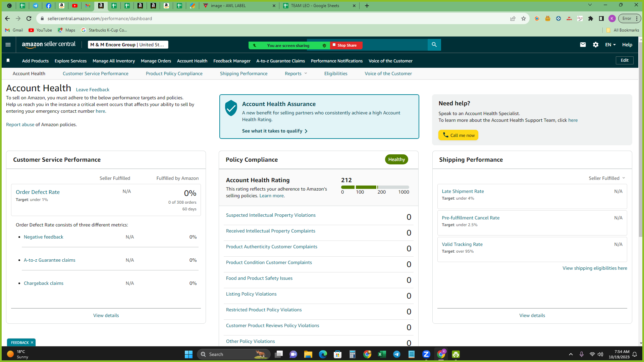Open a new browser tab
Image resolution: width=644 pixels, height=362 pixels.
coord(367,6)
